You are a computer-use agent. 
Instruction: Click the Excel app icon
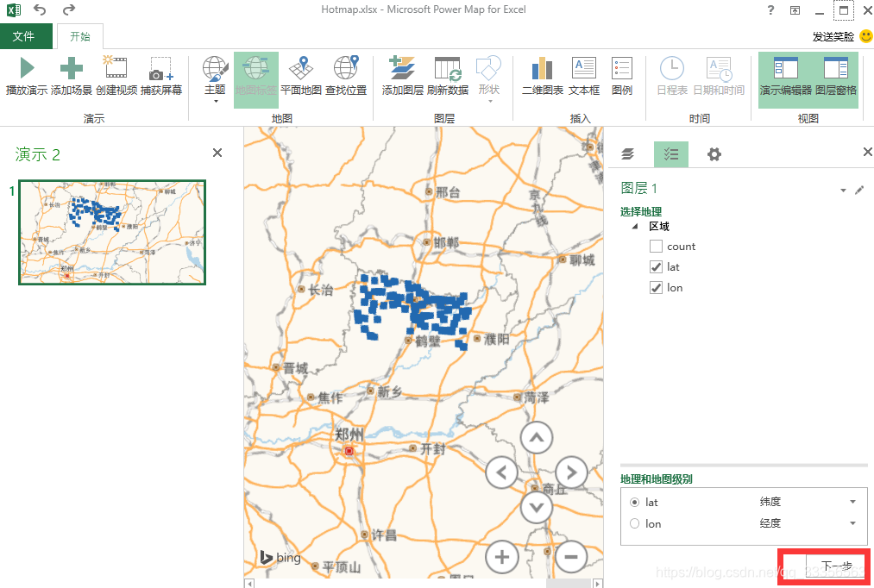(x=14, y=9)
